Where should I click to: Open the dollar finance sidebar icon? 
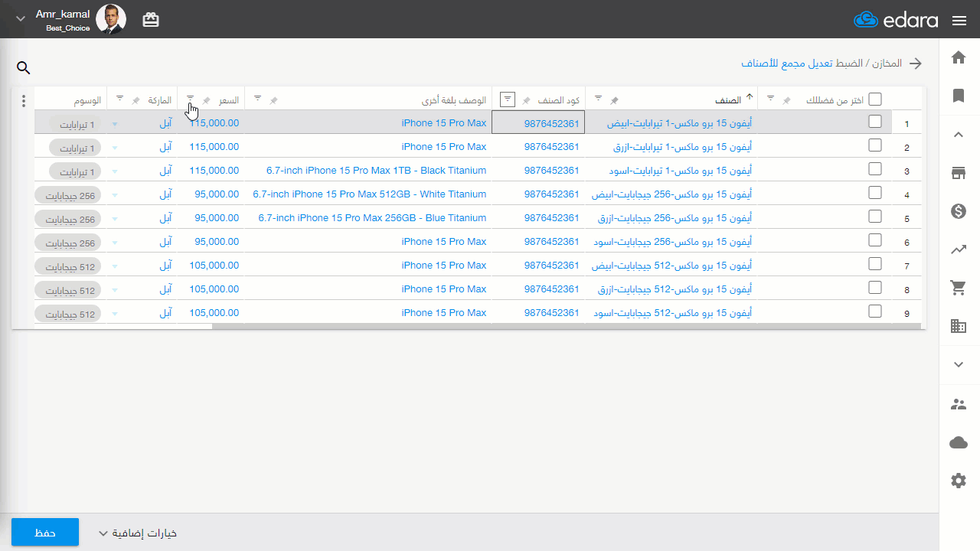(958, 211)
